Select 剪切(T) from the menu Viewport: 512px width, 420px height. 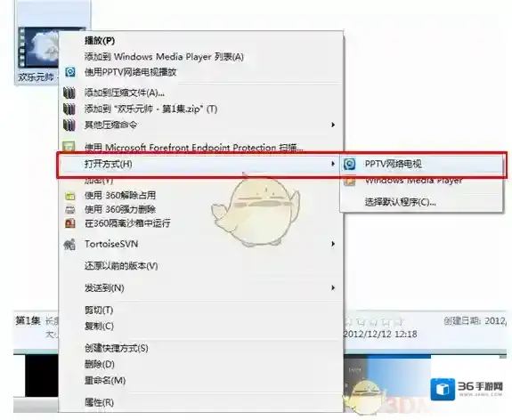pyautogui.click(x=99, y=310)
